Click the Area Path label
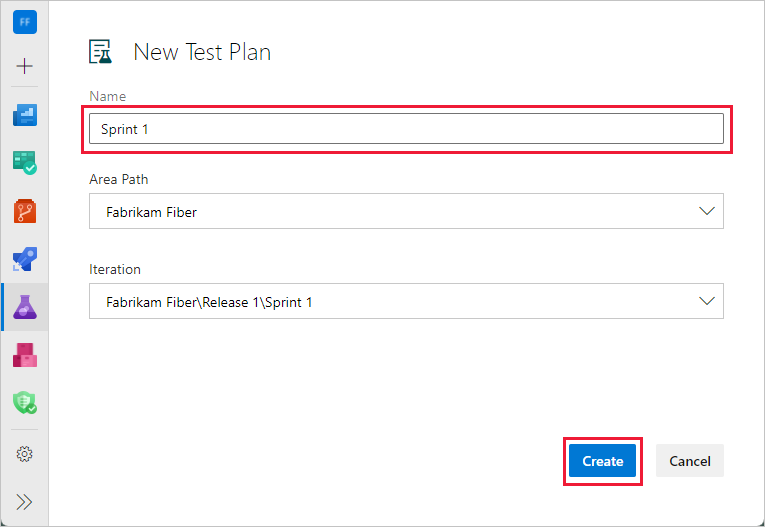The width and height of the screenshot is (765, 527). point(119,180)
